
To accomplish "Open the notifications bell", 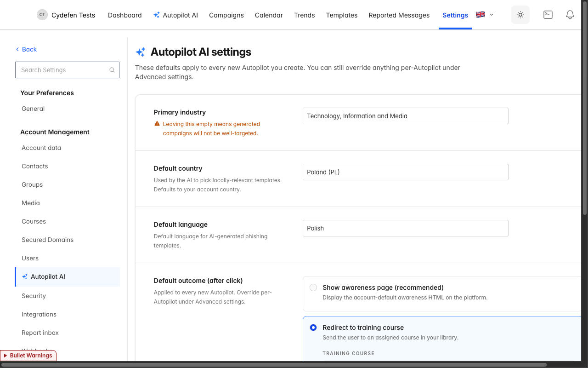I will point(570,15).
